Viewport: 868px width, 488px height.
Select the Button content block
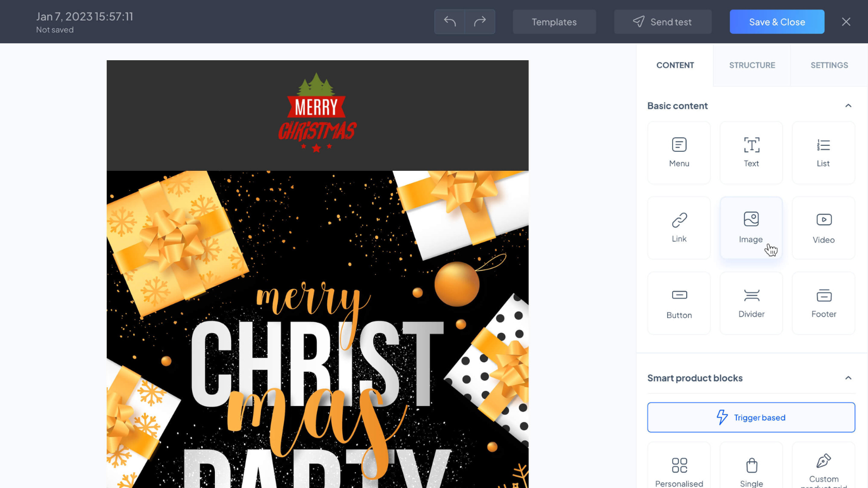pyautogui.click(x=679, y=303)
